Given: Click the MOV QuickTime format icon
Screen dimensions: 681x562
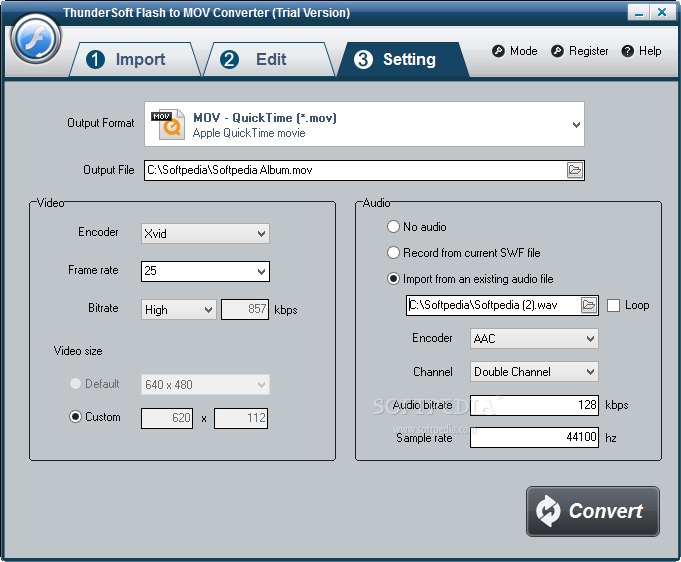Looking at the screenshot, I should pyautogui.click(x=167, y=124).
